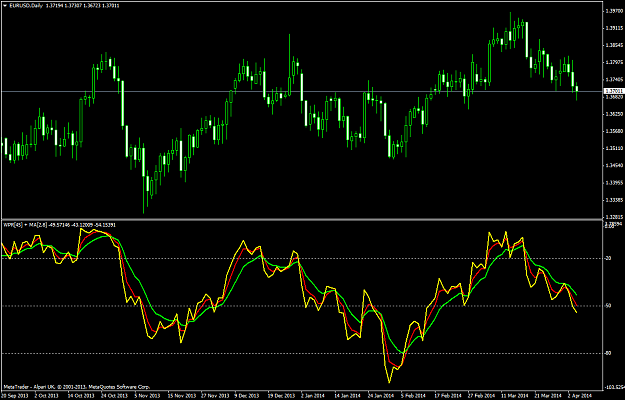Screen dimensions: 625x400
Task: Click the -20 indicator level label
Action: click(x=607, y=259)
